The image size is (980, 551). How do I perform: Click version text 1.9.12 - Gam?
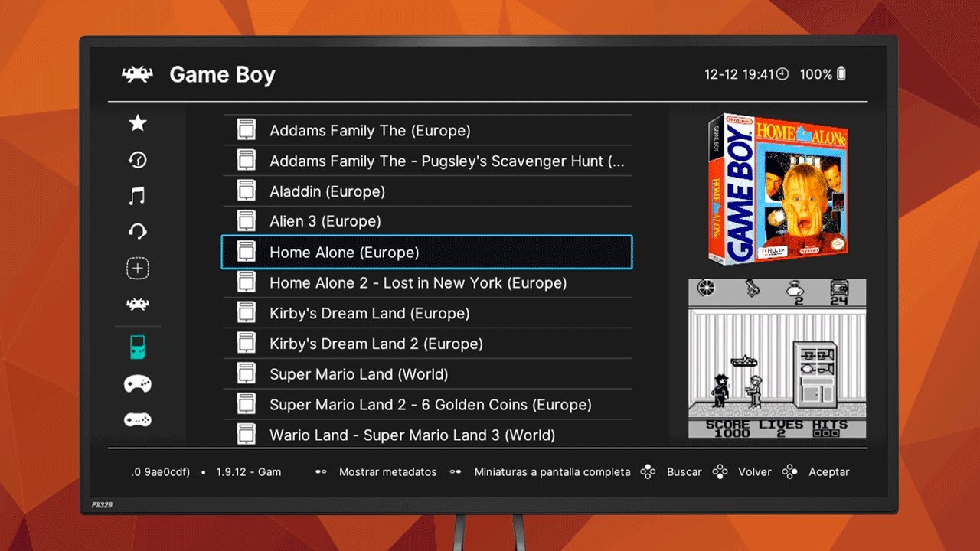[249, 472]
